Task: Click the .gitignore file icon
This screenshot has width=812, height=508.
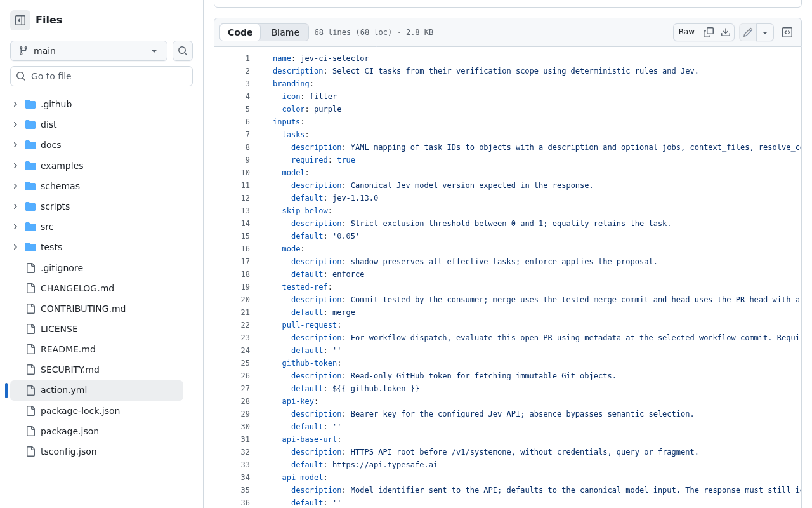Action: point(30,268)
